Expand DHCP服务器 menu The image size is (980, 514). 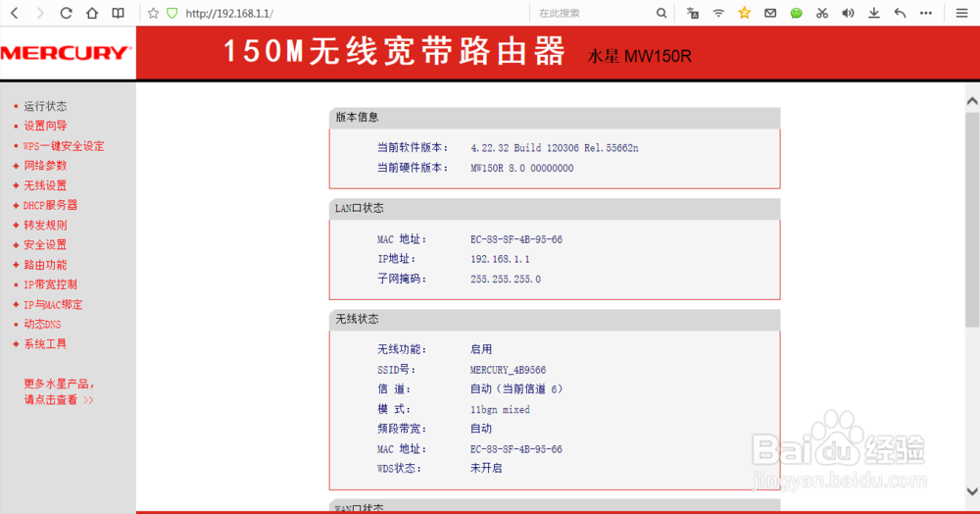(x=50, y=205)
